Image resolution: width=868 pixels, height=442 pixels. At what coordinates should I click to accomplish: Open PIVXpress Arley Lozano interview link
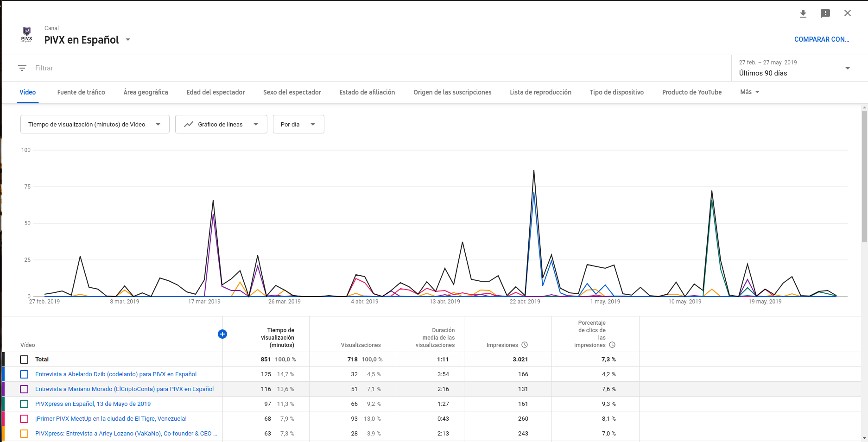click(126, 434)
